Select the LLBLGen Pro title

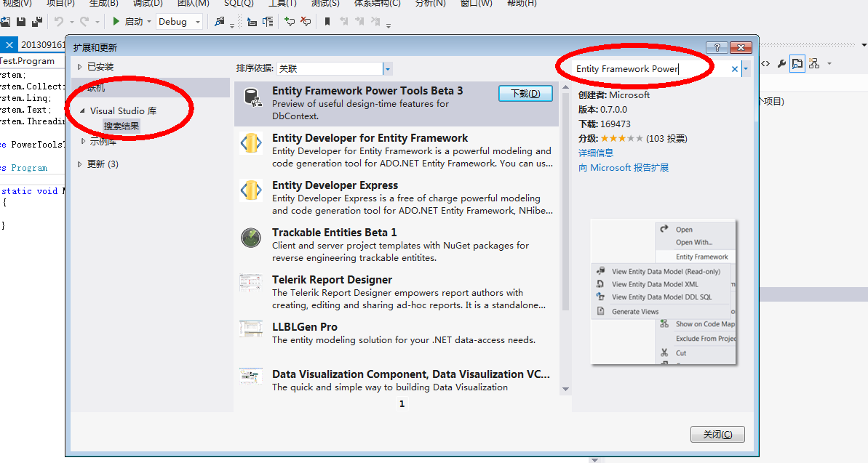[304, 327]
